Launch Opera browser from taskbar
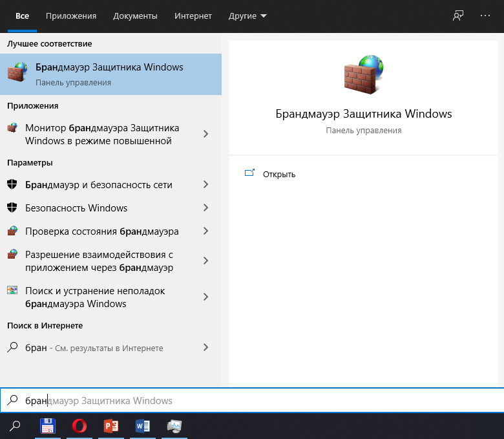Screen dimensions: 504x439 coord(79,426)
